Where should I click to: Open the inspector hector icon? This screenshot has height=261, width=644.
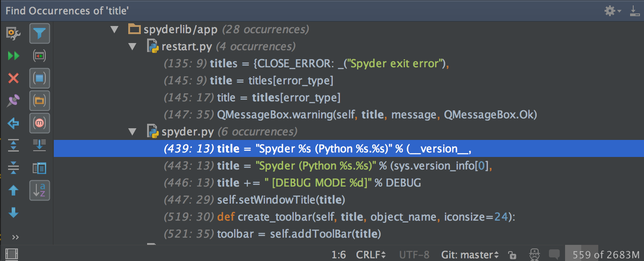[534, 254]
